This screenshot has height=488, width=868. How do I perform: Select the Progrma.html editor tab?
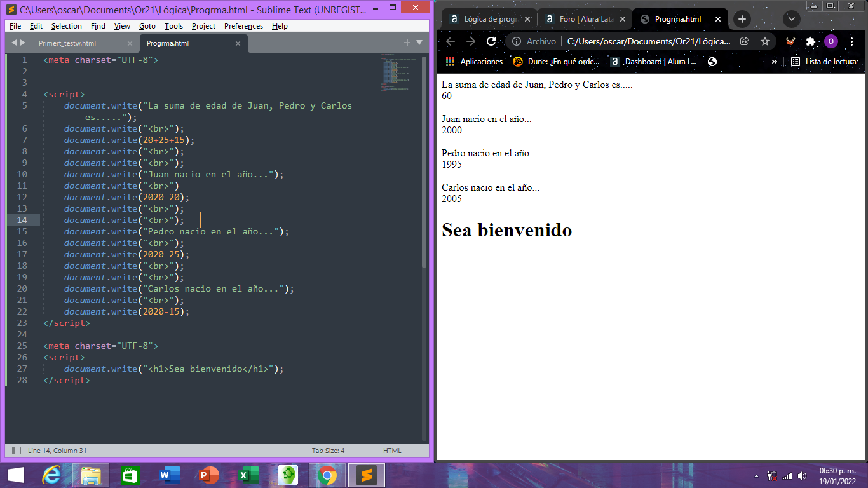click(168, 43)
